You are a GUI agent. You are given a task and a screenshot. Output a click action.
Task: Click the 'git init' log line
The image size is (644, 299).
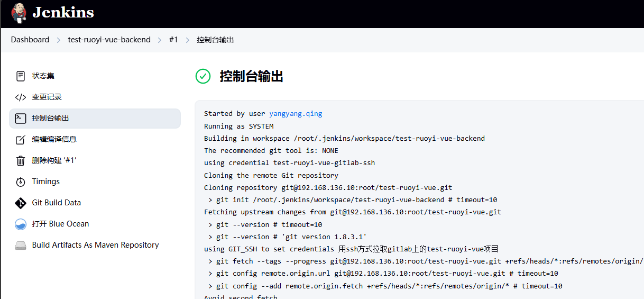[x=353, y=200]
